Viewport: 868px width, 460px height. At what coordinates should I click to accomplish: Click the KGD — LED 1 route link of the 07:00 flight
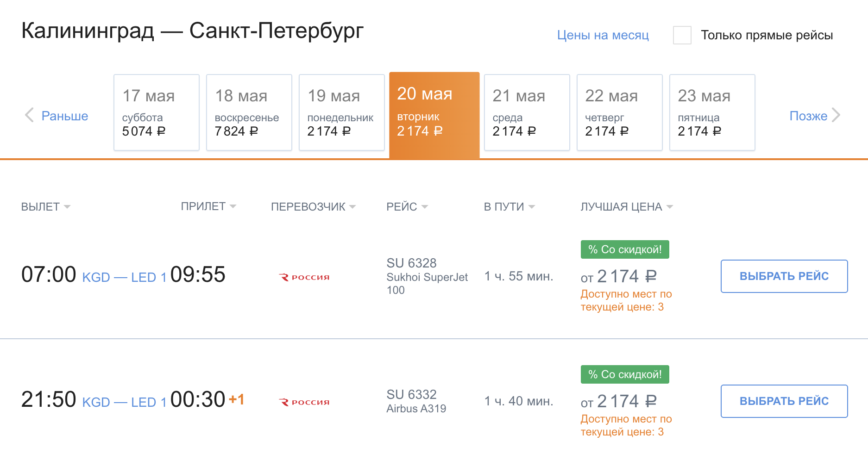124,277
